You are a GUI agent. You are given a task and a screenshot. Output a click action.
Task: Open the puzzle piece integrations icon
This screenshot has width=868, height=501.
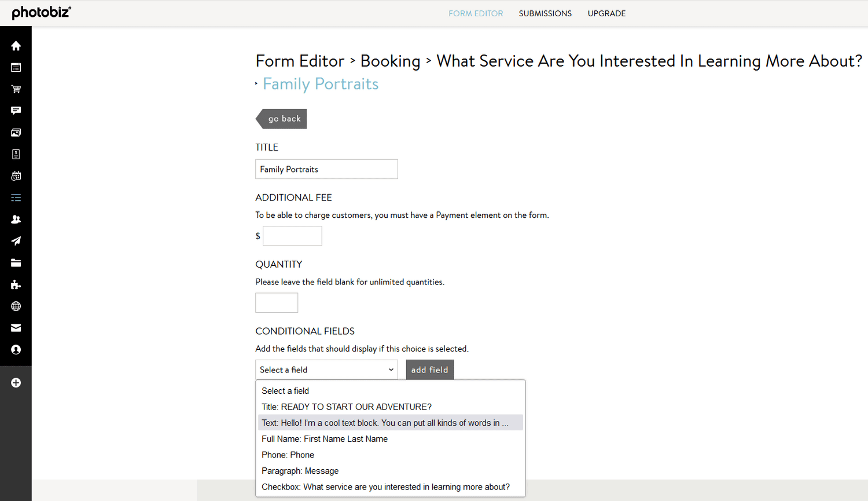pyautogui.click(x=16, y=284)
